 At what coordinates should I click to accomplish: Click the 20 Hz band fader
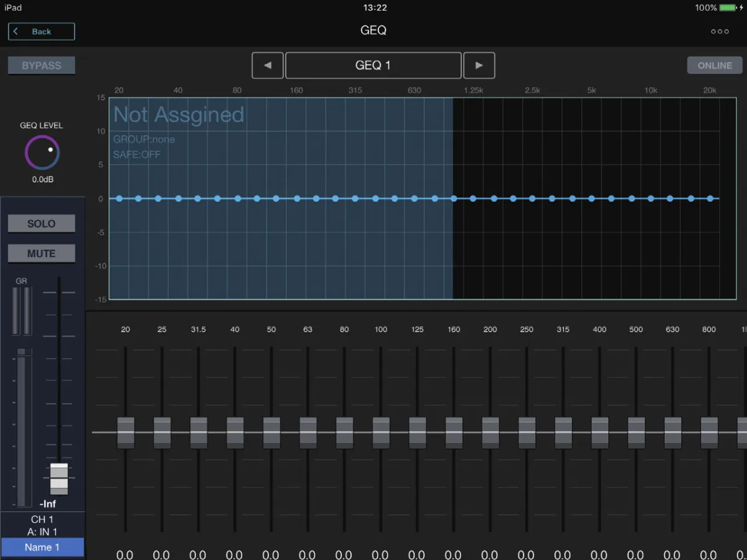(126, 432)
